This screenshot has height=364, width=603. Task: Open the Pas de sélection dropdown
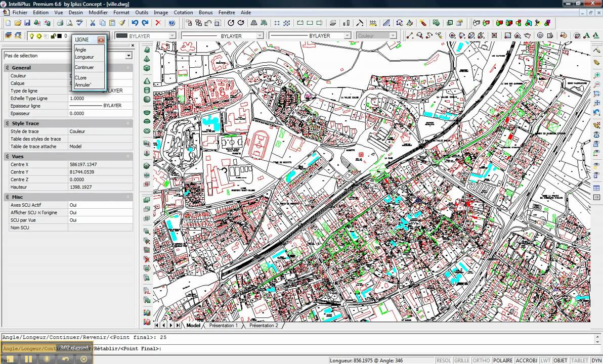click(x=129, y=56)
